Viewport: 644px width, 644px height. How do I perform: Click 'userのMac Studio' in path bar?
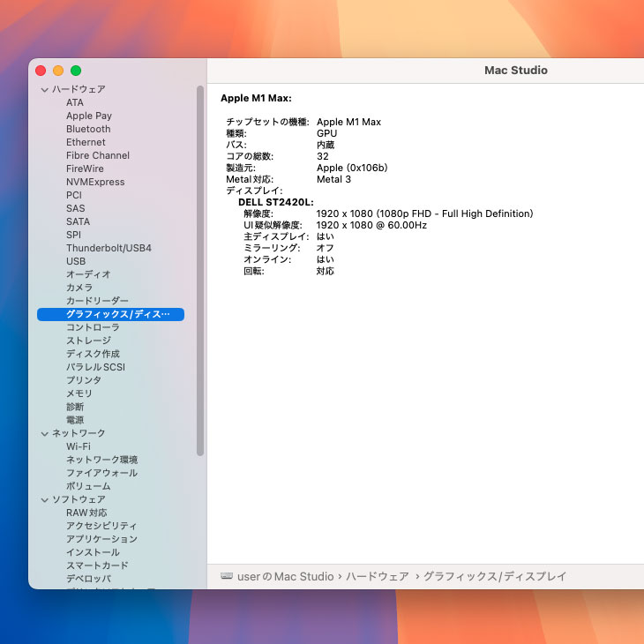point(286,576)
